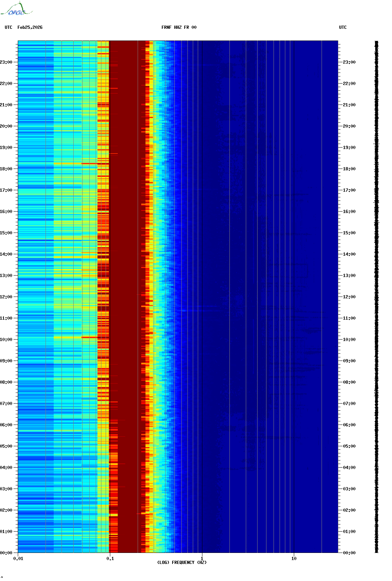Click the 10 Hz frequency axis label

click(294, 559)
